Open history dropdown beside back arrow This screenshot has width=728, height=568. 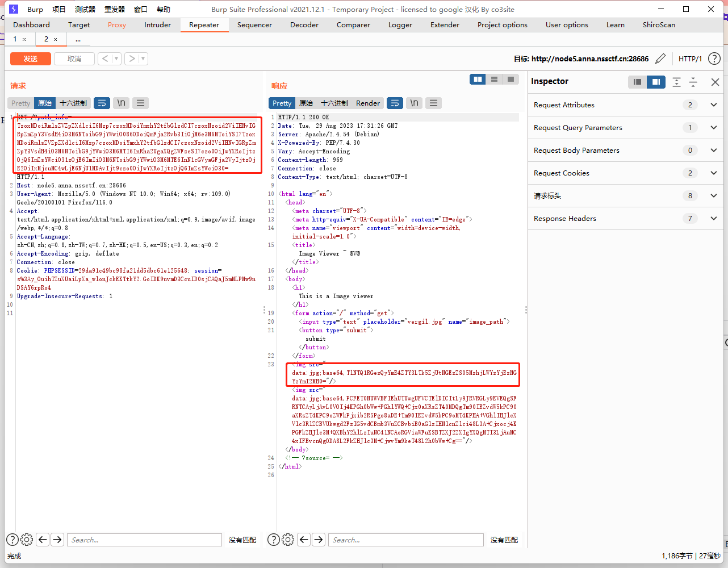(x=116, y=59)
